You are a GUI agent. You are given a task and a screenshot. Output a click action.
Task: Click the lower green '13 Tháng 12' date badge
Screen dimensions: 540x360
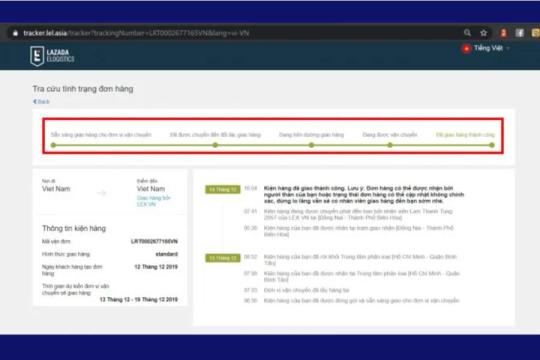point(223,258)
